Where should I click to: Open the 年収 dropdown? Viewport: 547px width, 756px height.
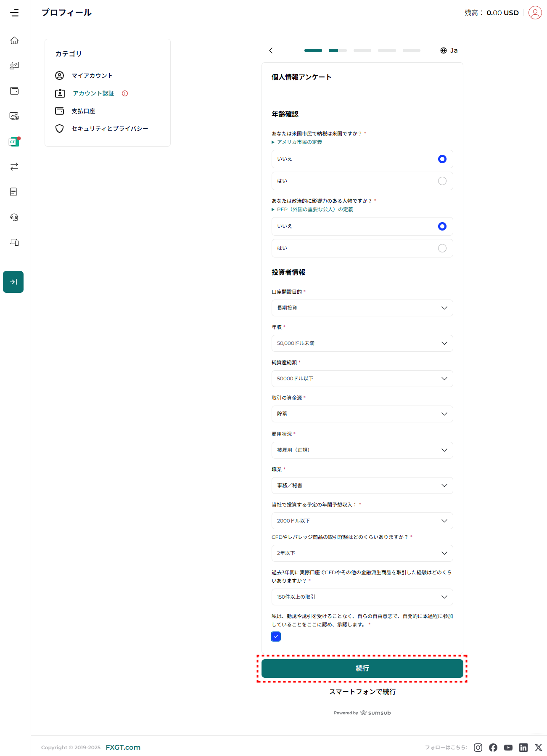[362, 343]
